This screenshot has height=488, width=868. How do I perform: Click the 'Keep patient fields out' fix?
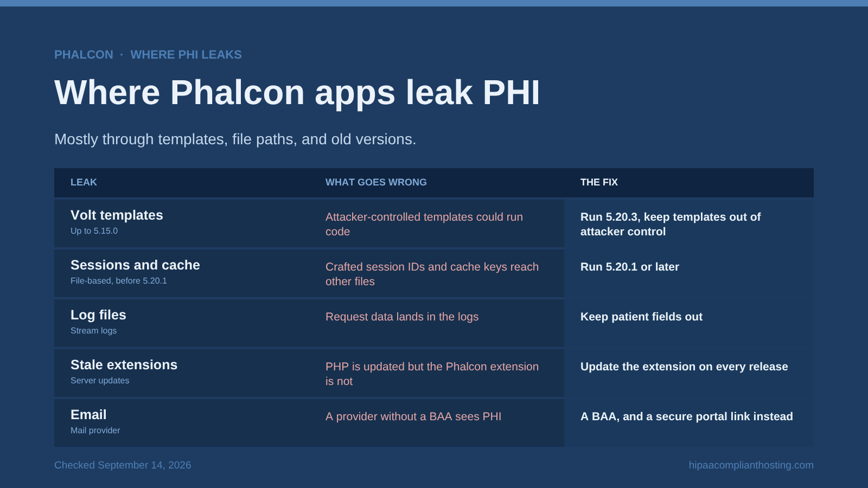pos(641,317)
